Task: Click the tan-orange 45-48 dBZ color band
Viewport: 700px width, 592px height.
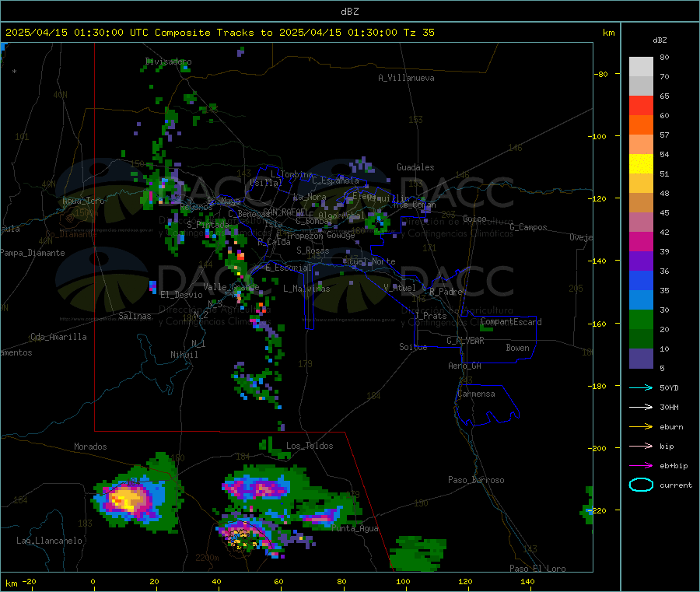Action: pos(641,203)
